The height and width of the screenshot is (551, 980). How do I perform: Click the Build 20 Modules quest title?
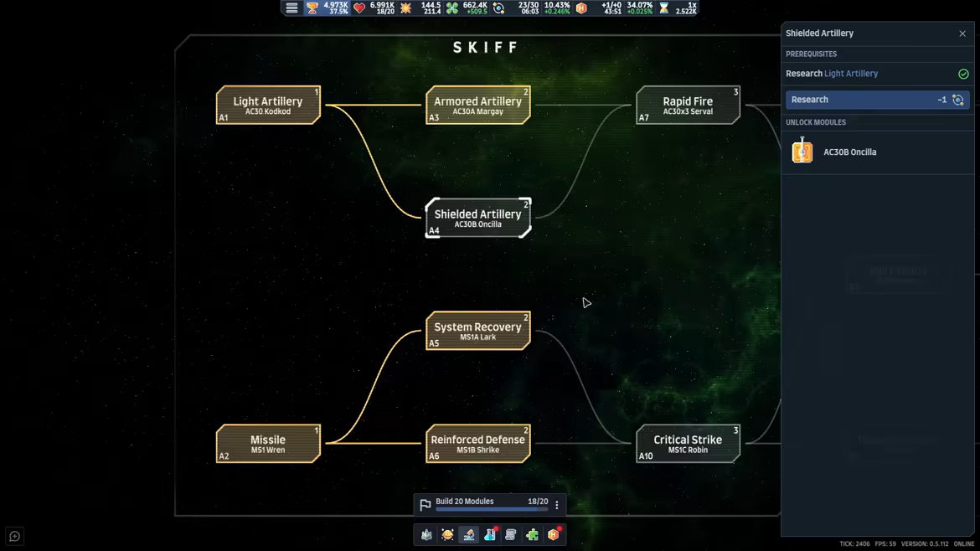click(464, 501)
